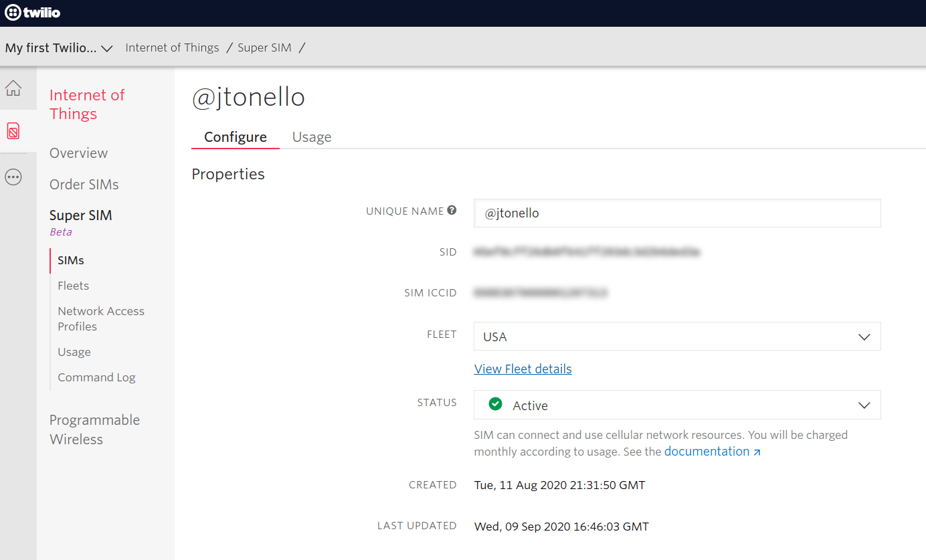Open the more products ellipsis icon

13,177
